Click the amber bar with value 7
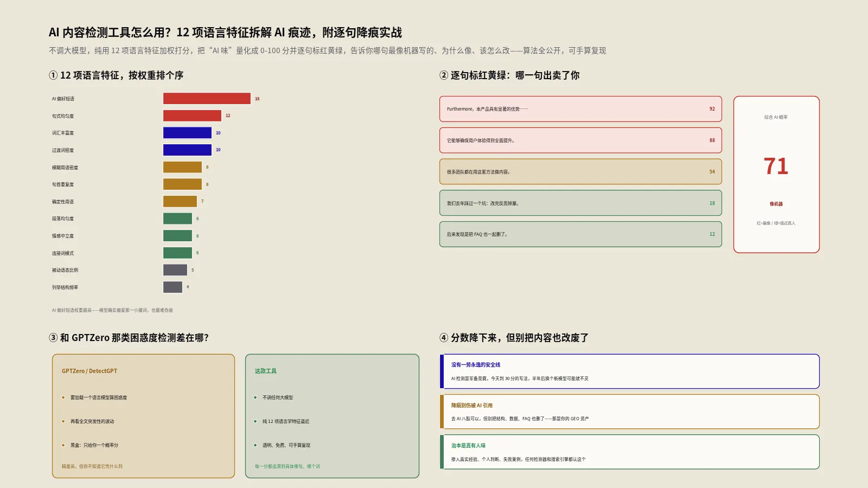The height and width of the screenshot is (488, 868). click(x=180, y=201)
